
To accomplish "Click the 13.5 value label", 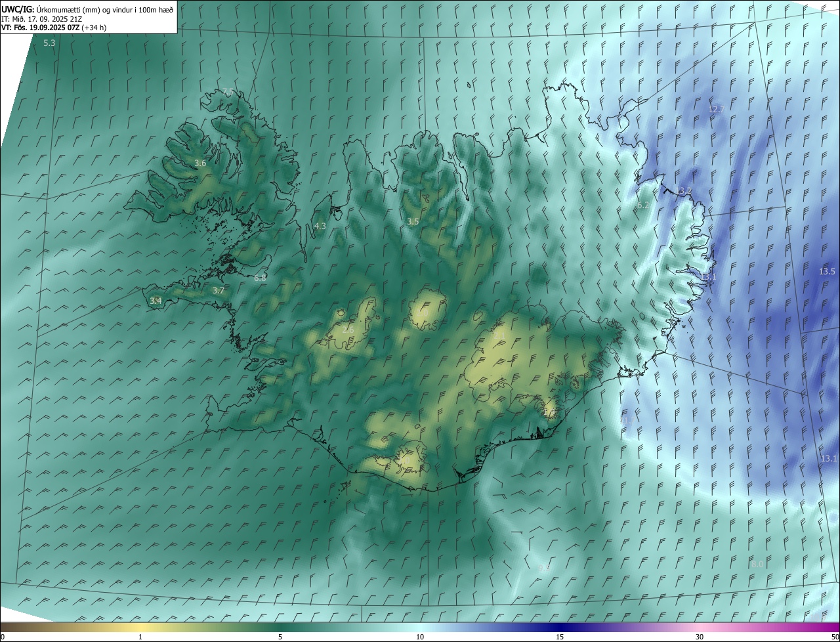I will pos(827,272).
